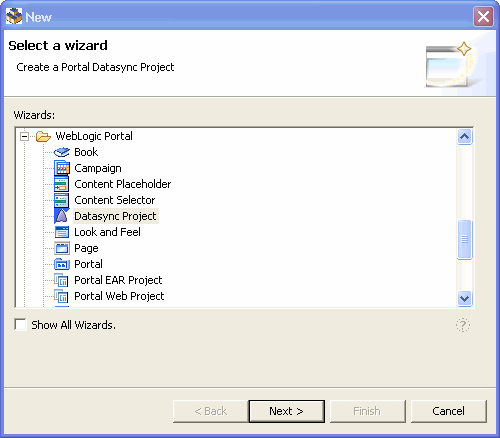Image resolution: width=500 pixels, height=438 pixels.
Task: Choose Content Selector in the list
Action: coord(115,200)
